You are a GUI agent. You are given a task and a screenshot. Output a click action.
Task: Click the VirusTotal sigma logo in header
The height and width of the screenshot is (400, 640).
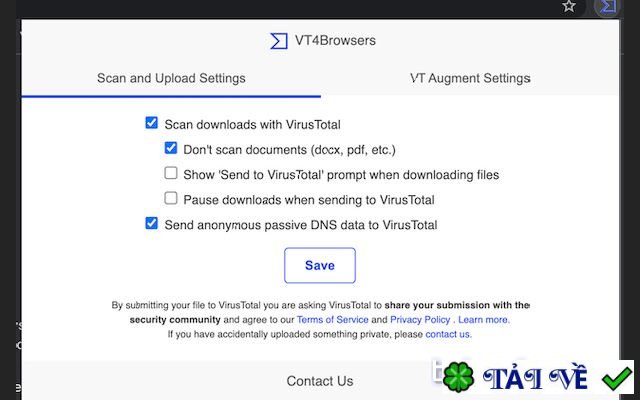(x=279, y=41)
